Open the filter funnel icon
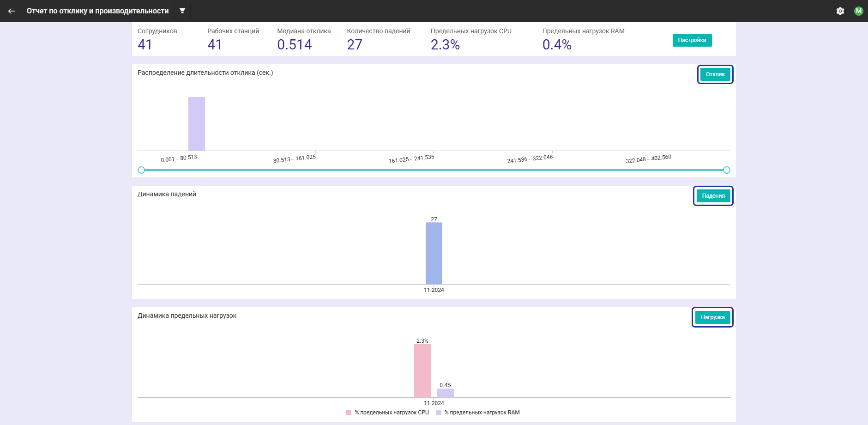This screenshot has height=425, width=868. pos(182,11)
